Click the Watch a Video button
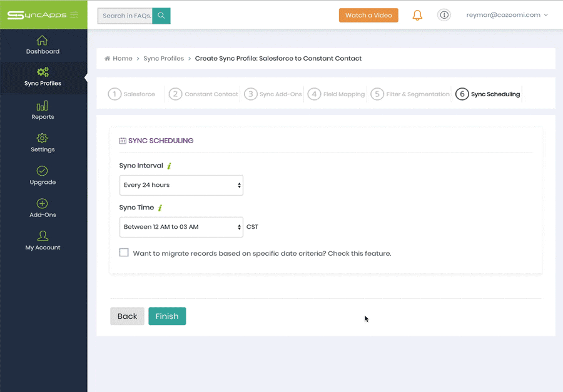This screenshot has width=563, height=392. pos(368,16)
